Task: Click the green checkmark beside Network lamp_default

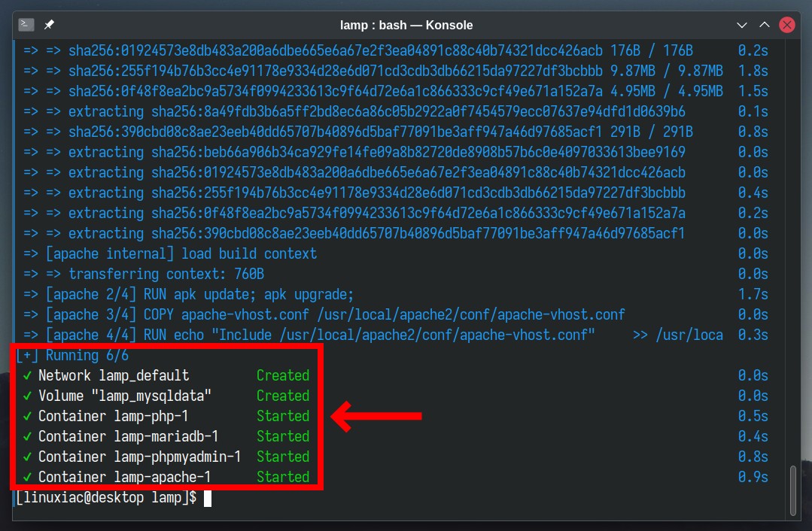Action: [27, 376]
